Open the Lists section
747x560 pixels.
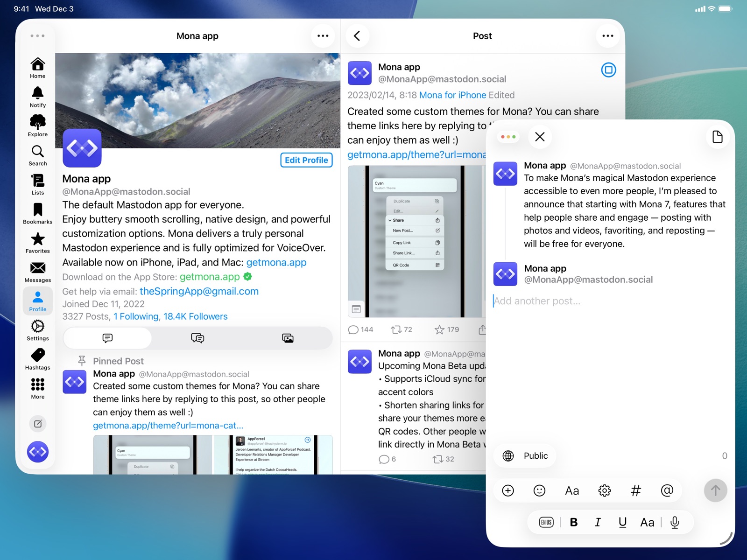[x=38, y=185]
